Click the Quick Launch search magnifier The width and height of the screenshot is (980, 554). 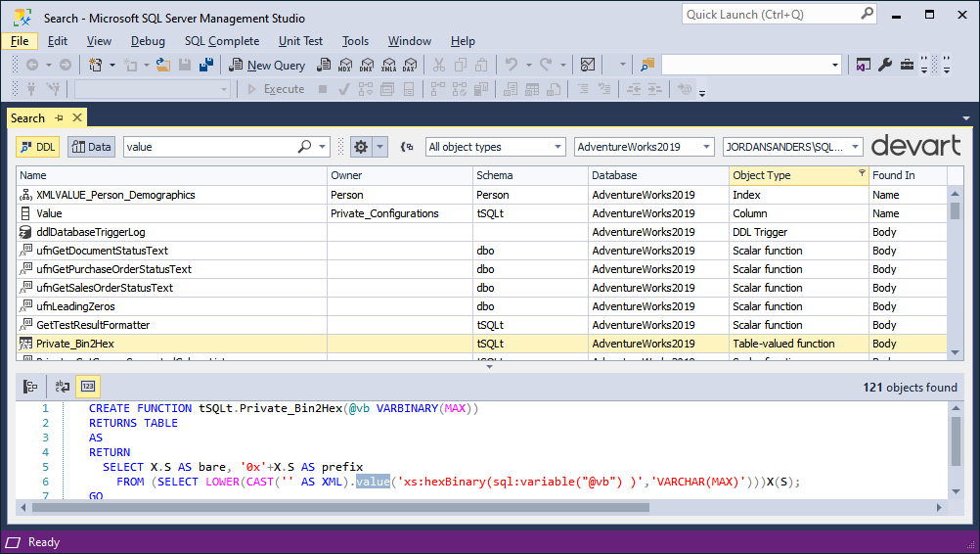coord(867,14)
